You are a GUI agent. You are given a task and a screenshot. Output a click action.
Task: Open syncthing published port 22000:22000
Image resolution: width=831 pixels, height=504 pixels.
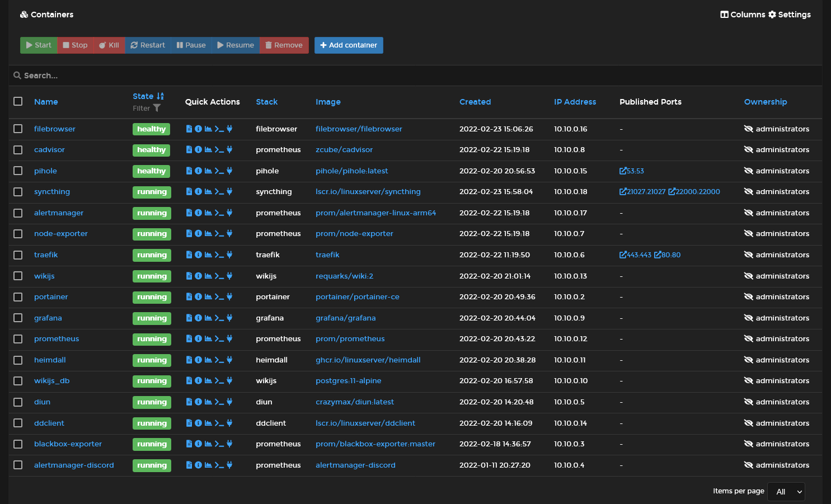coord(694,192)
